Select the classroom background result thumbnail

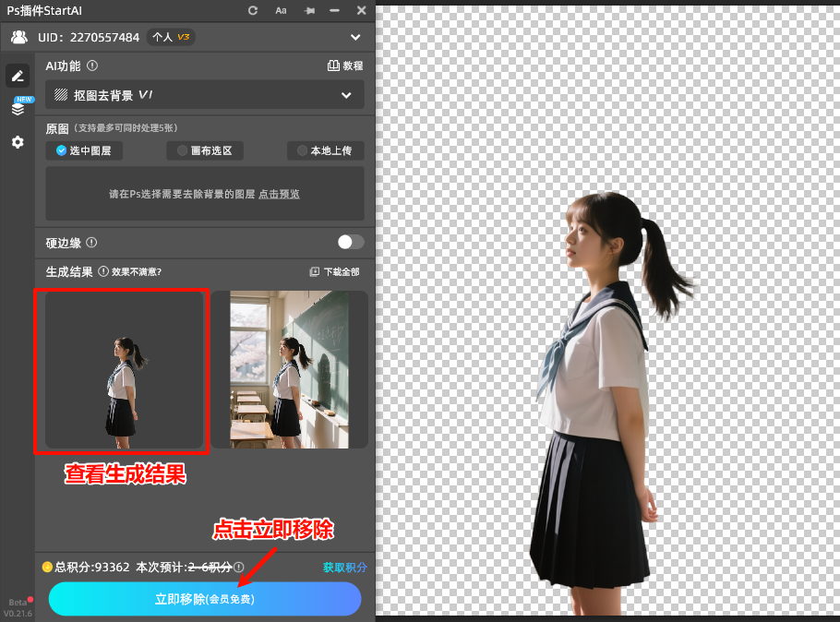coord(294,369)
